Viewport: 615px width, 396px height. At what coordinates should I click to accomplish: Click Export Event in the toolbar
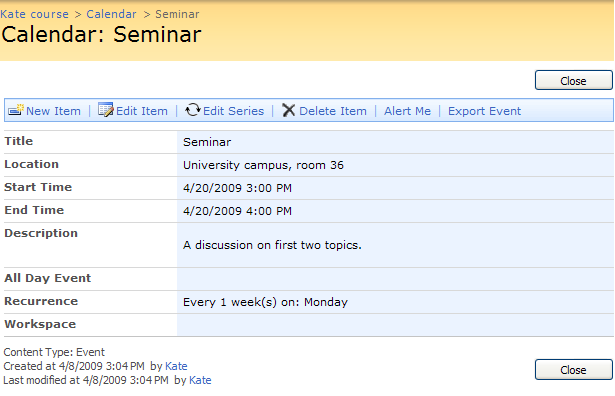pos(484,111)
